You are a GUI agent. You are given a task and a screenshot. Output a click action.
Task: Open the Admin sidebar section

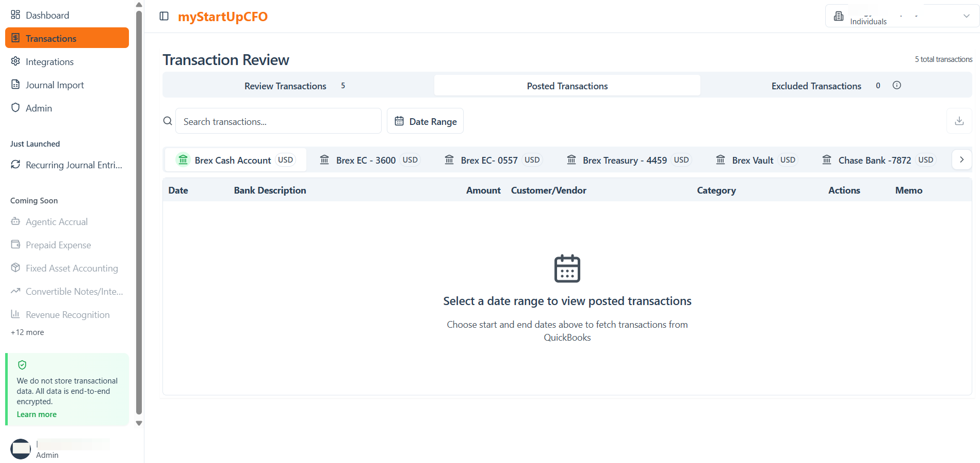(67, 108)
